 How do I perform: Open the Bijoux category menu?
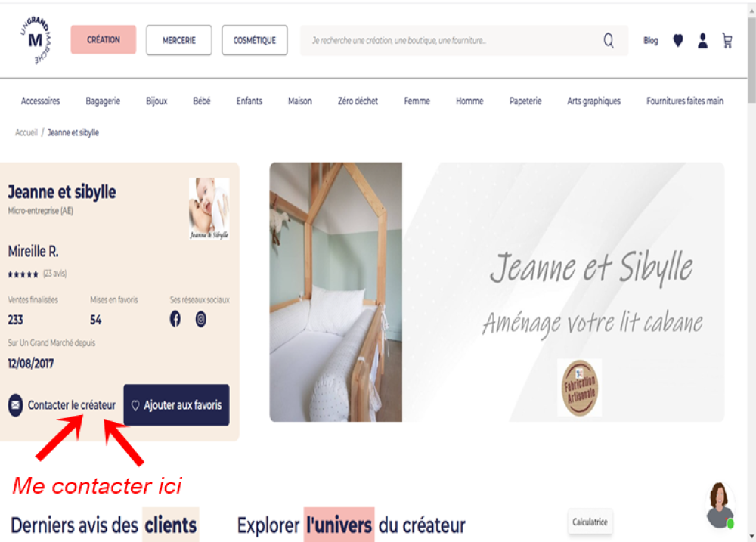click(156, 101)
